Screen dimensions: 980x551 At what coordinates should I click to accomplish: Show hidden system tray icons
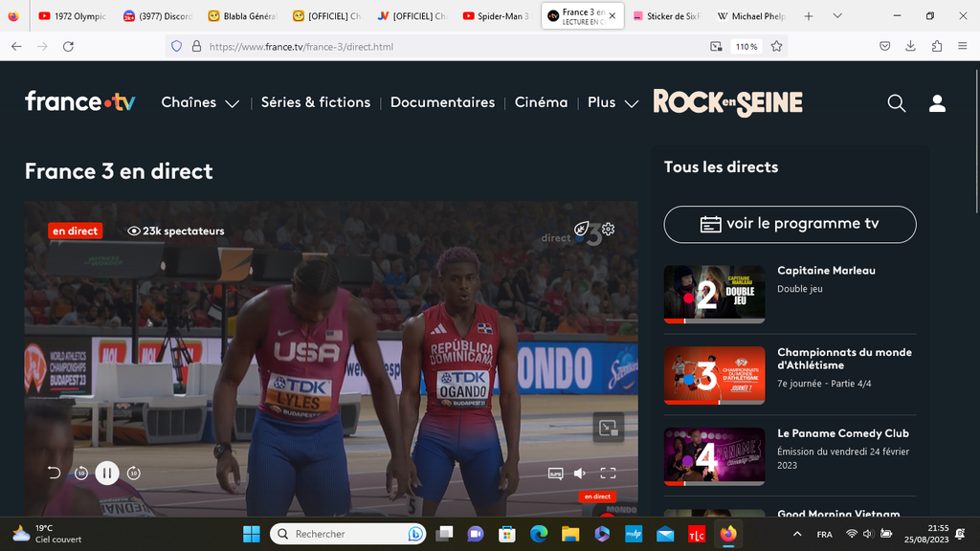click(797, 534)
